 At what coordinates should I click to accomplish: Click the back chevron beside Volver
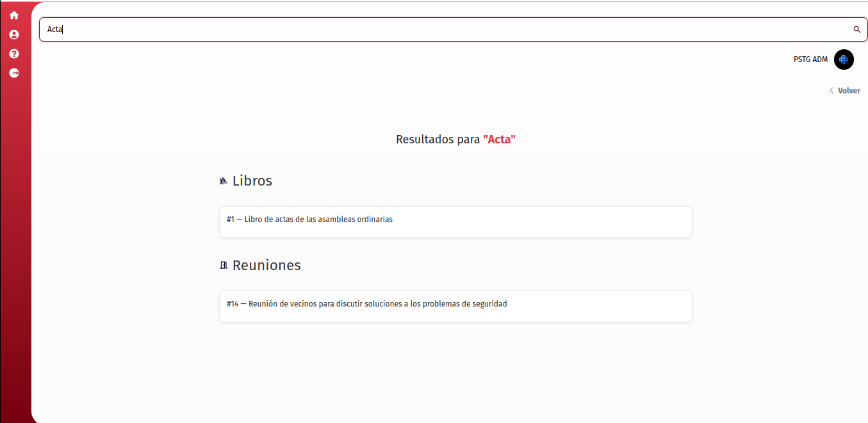tap(831, 91)
